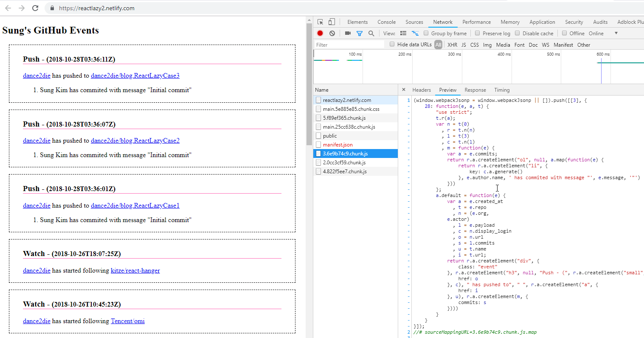Screen dimensions: 644x338
Task: Toggle the device toolbar icon
Action: (x=332, y=22)
